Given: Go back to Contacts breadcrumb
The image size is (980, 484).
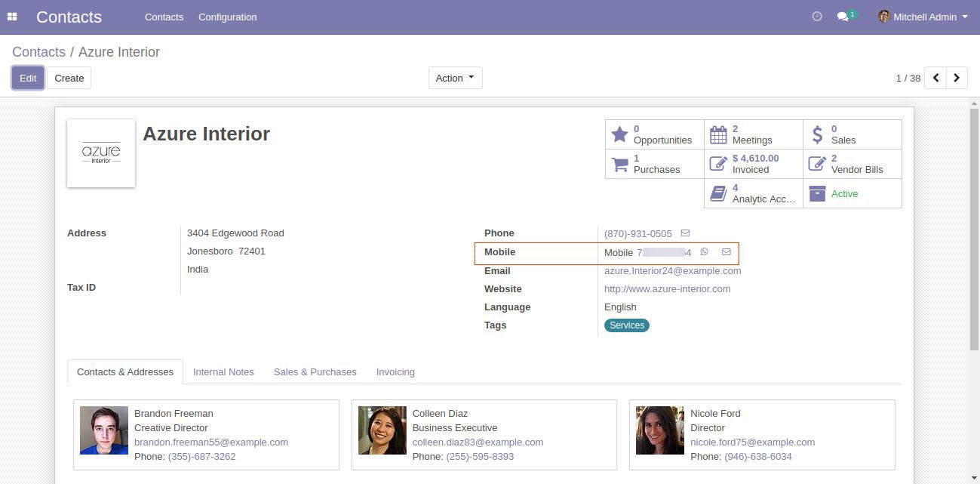Looking at the screenshot, I should 38,52.
